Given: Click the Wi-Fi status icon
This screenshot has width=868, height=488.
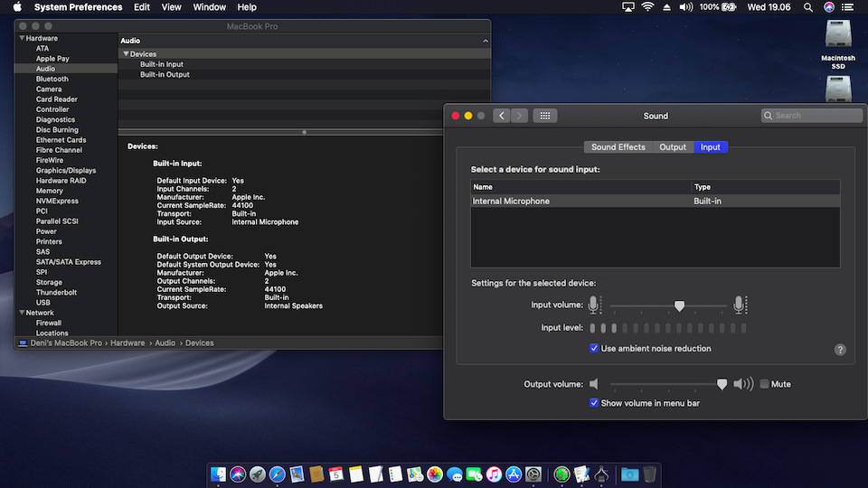Looking at the screenshot, I should click(648, 7).
